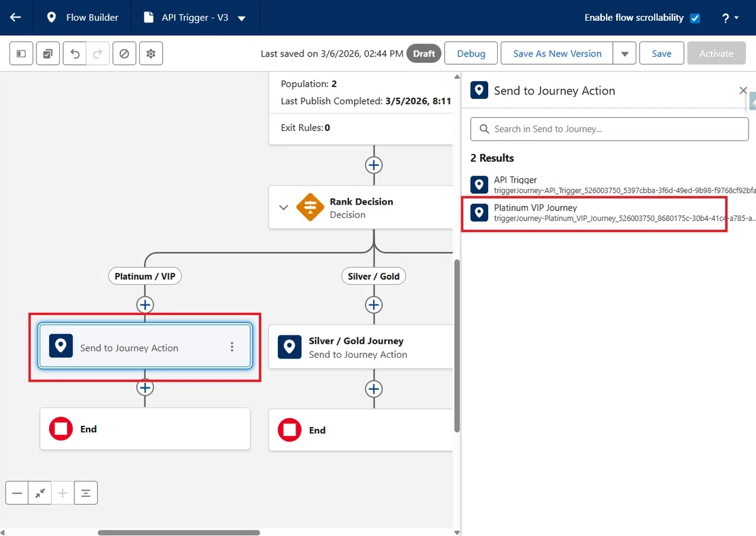Click the stop/cancel circle toolbar icon
The height and width of the screenshot is (536, 756).
[124, 54]
